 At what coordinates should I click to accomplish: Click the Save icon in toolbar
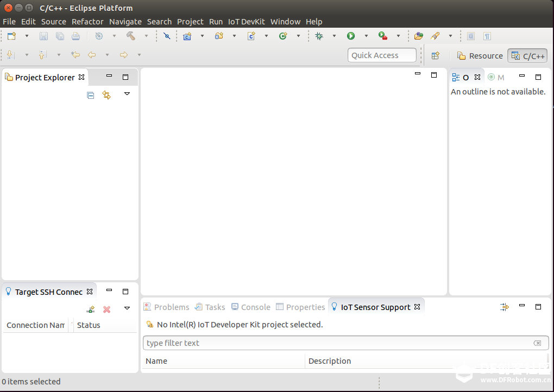coord(43,36)
